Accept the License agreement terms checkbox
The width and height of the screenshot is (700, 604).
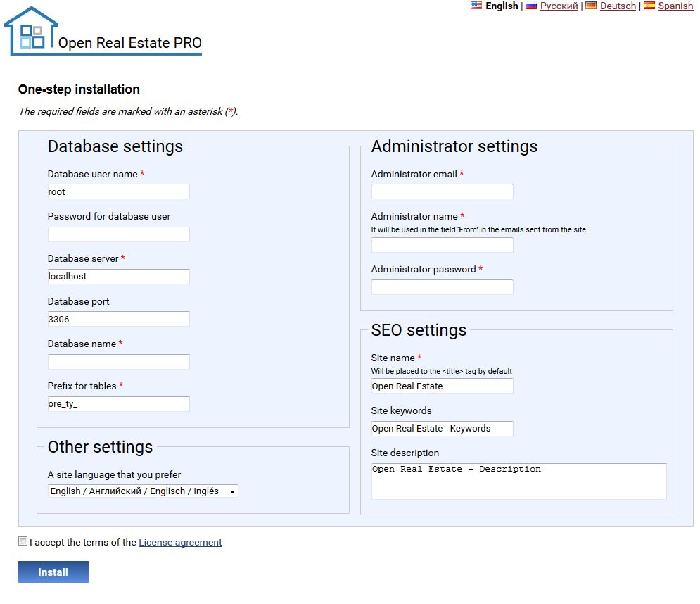coord(23,541)
